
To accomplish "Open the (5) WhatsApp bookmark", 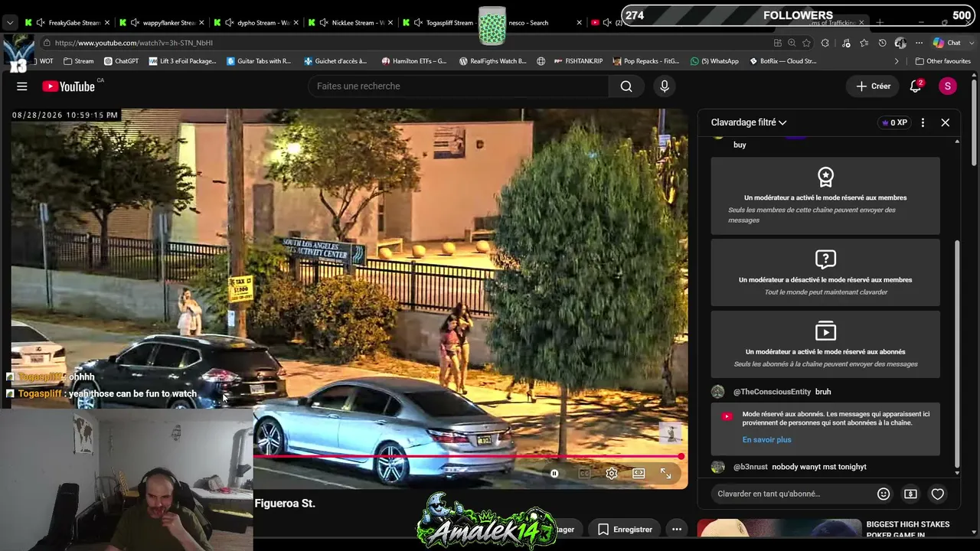I will 714,61.
